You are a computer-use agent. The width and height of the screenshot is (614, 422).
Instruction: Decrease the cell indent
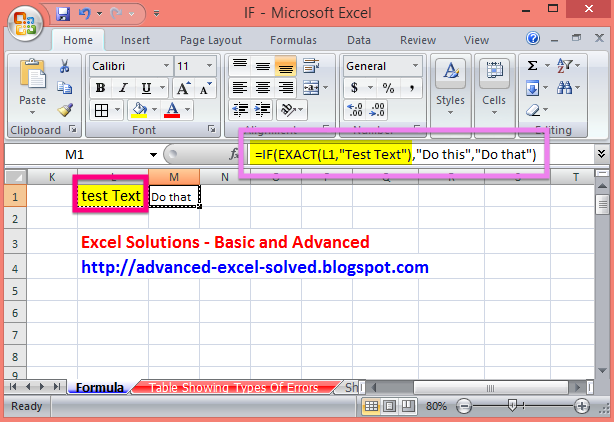coord(240,110)
